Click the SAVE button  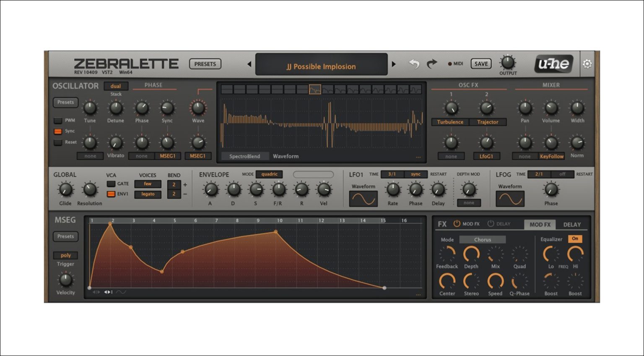point(480,63)
